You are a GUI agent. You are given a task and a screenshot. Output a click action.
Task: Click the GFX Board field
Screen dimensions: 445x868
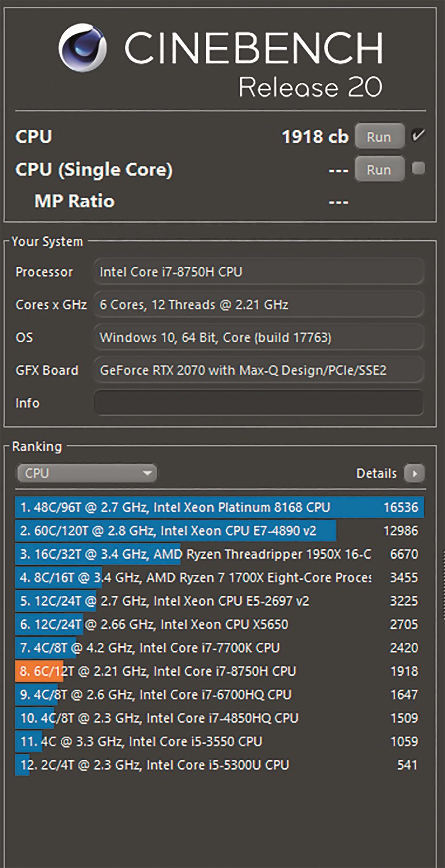pyautogui.click(x=258, y=370)
